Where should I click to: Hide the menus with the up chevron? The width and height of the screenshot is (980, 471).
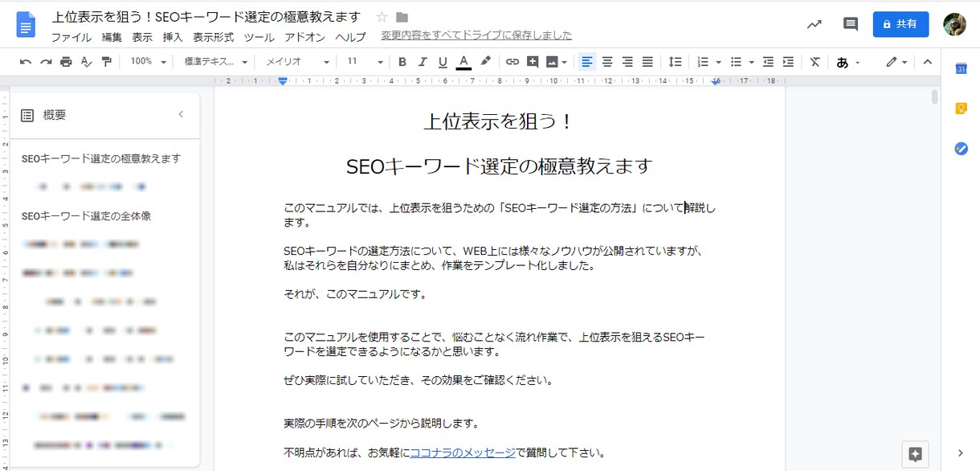(x=927, y=62)
